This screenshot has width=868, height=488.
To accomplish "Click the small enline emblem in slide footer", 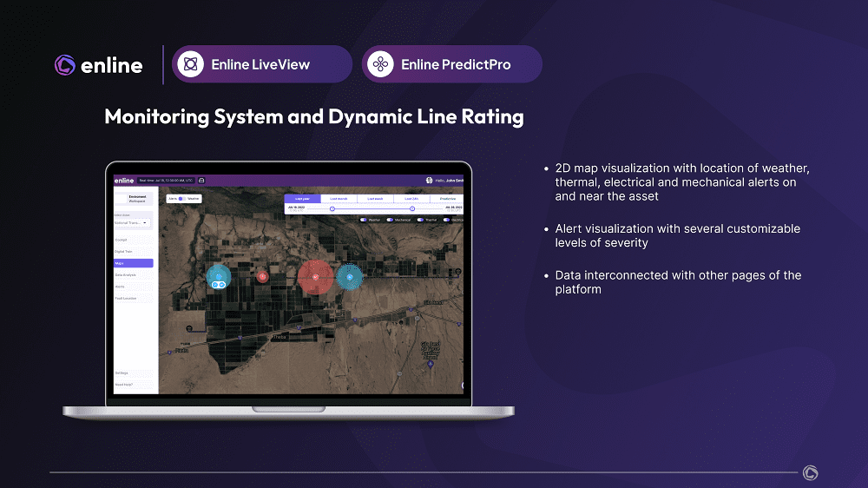I will (x=811, y=472).
